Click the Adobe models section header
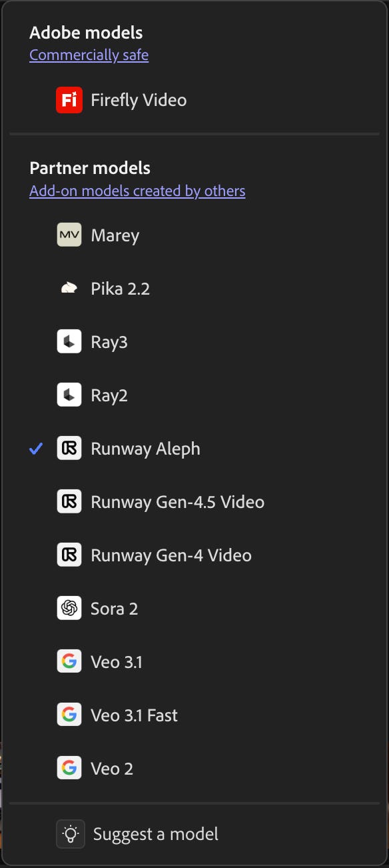The width and height of the screenshot is (389, 868). [x=86, y=32]
